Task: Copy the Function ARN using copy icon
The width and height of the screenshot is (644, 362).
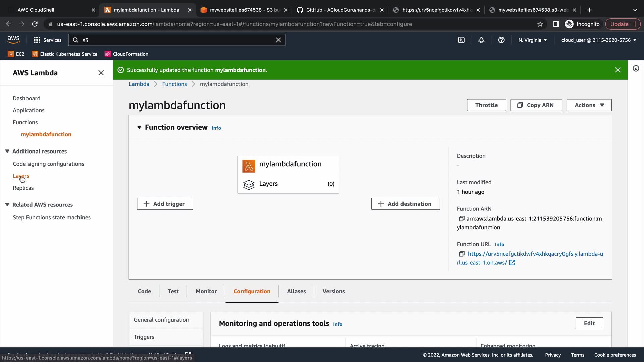Action: click(x=462, y=219)
